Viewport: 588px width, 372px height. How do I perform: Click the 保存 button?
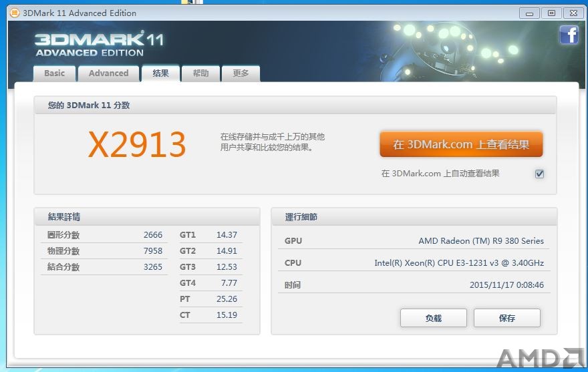(x=507, y=318)
